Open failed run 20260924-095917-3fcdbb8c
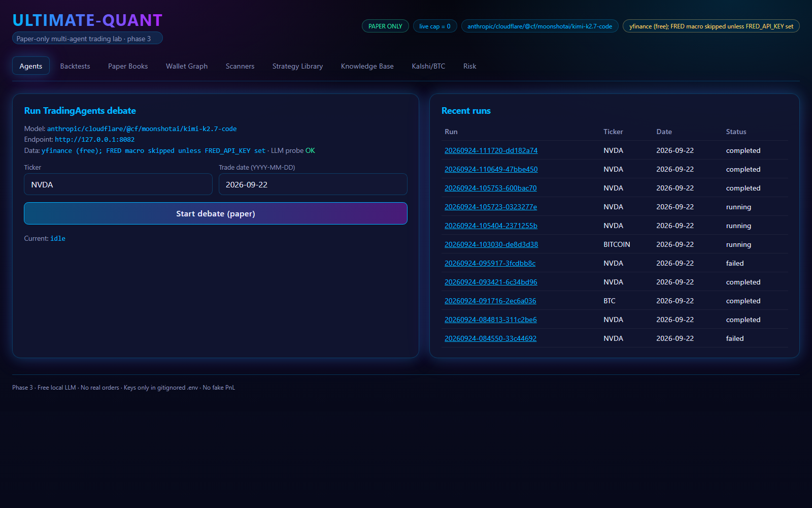The width and height of the screenshot is (812, 508). tap(490, 263)
